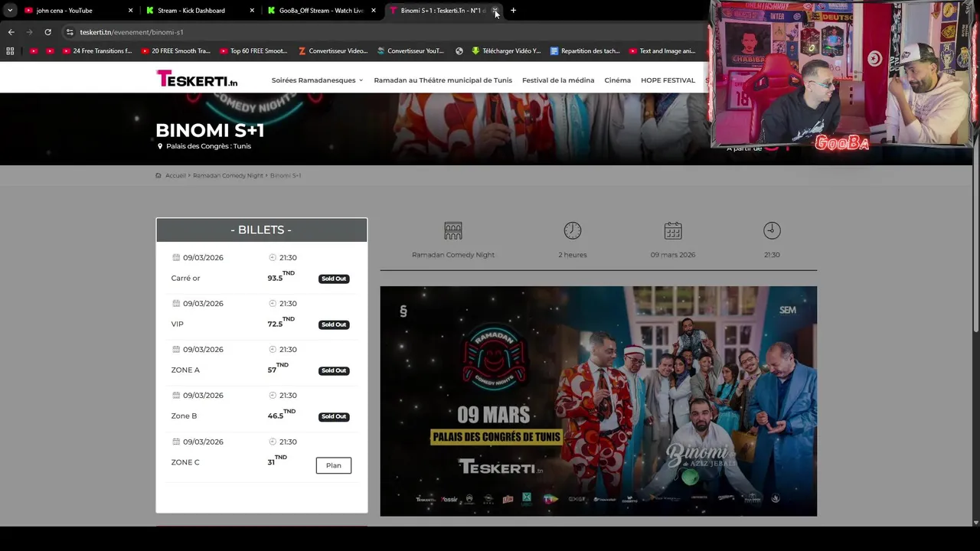The width and height of the screenshot is (980, 551).
Task: Click the home icon in the breadcrumb
Action: (158, 175)
